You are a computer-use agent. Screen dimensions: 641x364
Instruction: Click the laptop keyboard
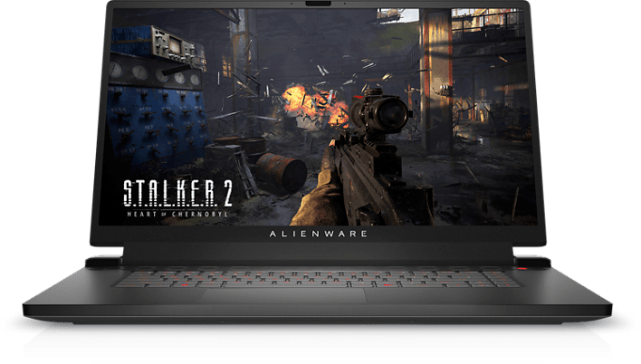click(x=317, y=278)
